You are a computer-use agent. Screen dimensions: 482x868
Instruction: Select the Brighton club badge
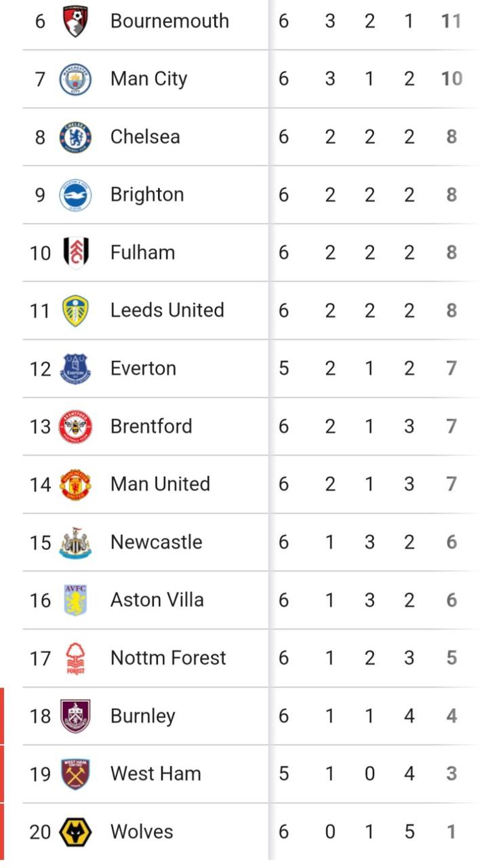(x=75, y=195)
